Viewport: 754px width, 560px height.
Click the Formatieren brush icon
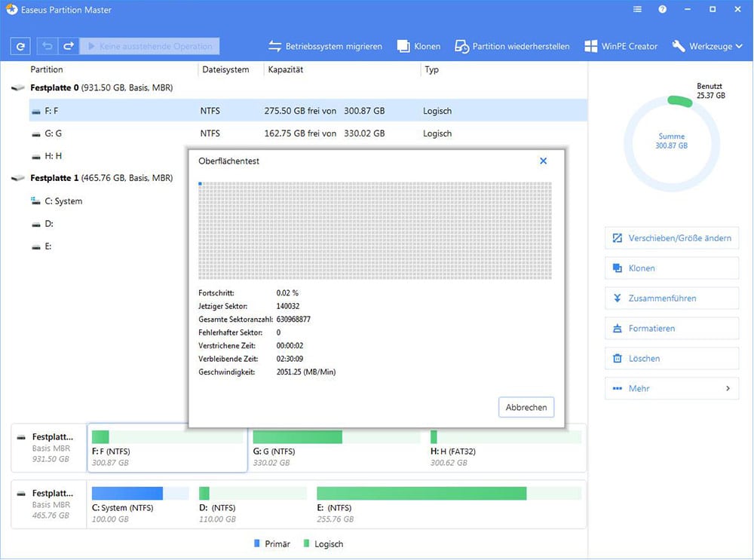coord(618,329)
